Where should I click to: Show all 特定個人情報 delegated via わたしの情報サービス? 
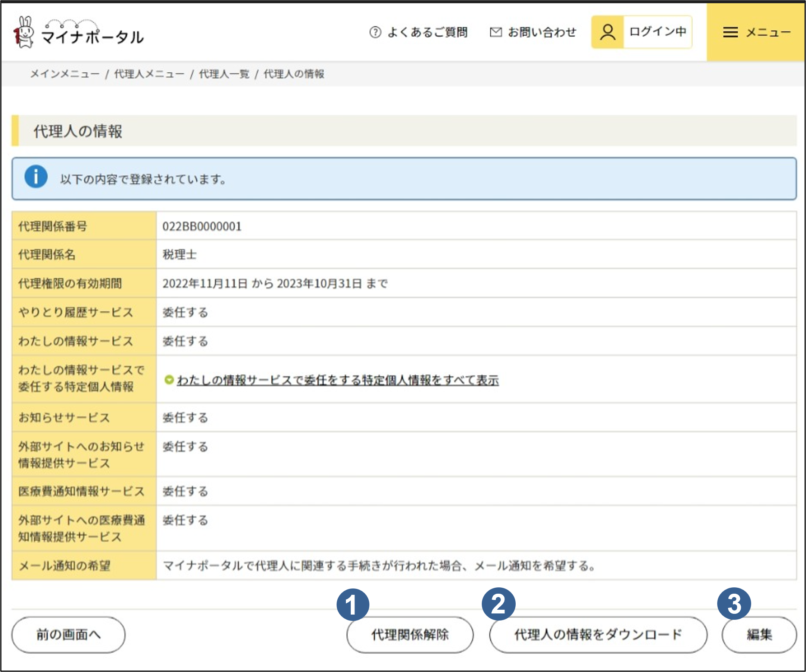338,380
